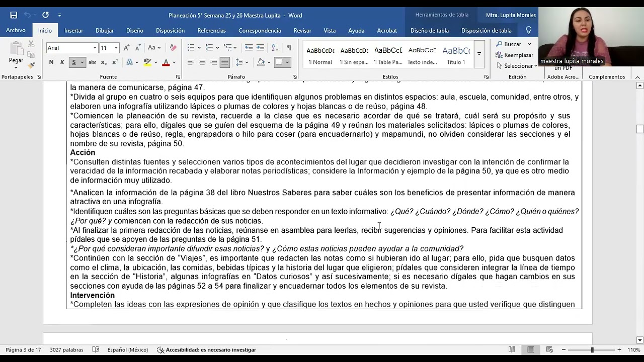Click the redo arrow in the quick access toolbar
Viewport: 644px width, 362px height.
[45, 15]
